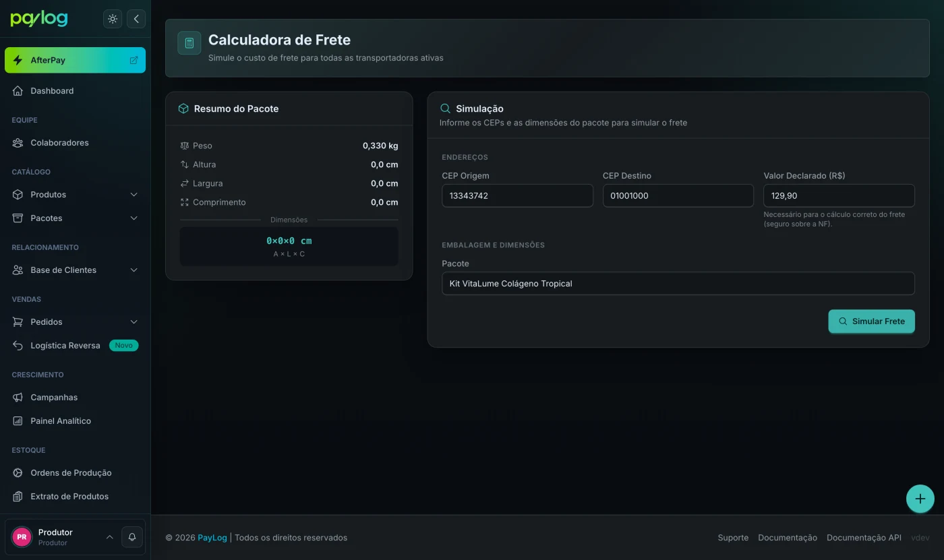The width and height of the screenshot is (944, 560).
Task: Open the Produtor user menu chevron
Action: tap(109, 537)
